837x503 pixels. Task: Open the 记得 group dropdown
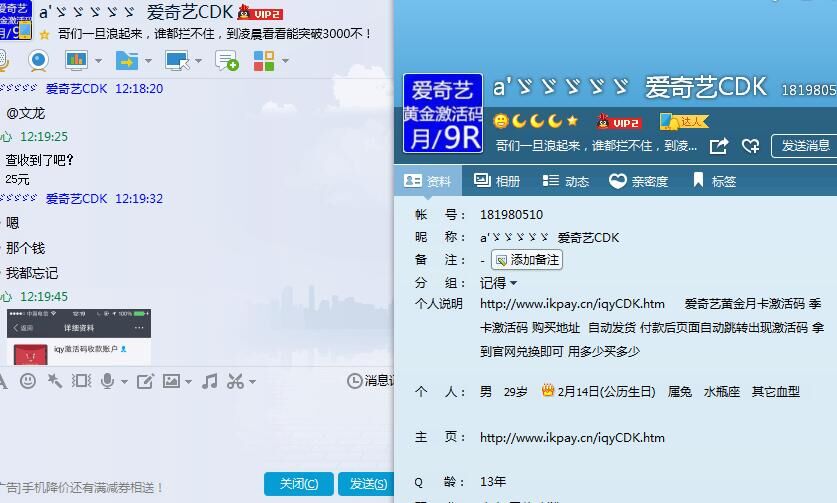click(498, 283)
